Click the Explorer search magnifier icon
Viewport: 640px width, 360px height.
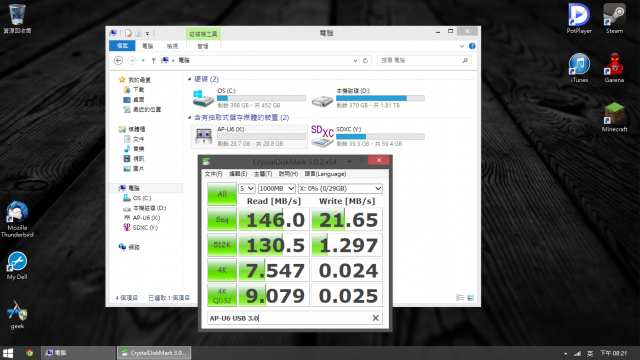465,60
